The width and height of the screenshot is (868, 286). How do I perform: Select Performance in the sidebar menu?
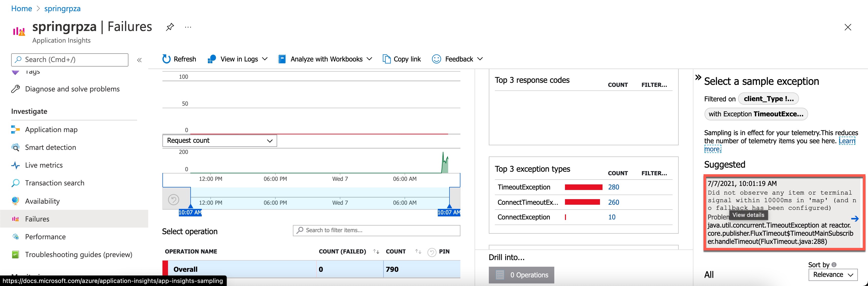45,237
